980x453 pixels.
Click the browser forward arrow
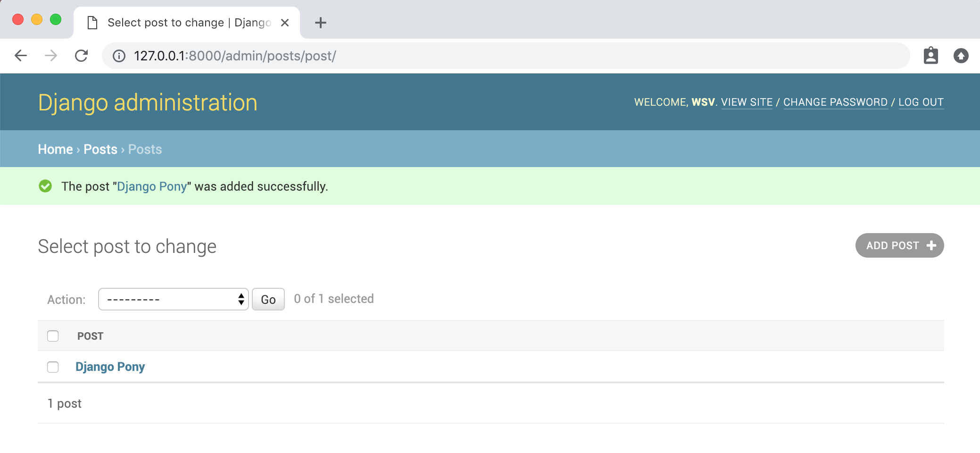click(51, 56)
